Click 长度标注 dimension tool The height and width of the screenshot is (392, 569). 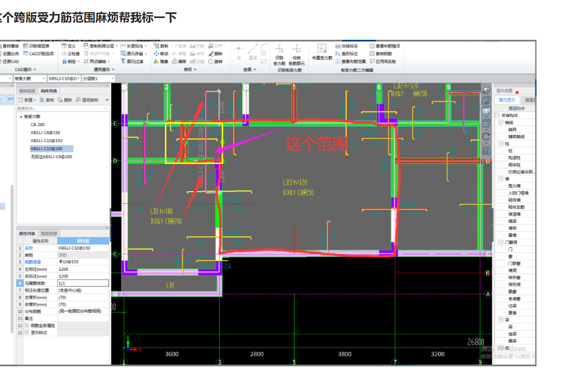click(x=133, y=46)
